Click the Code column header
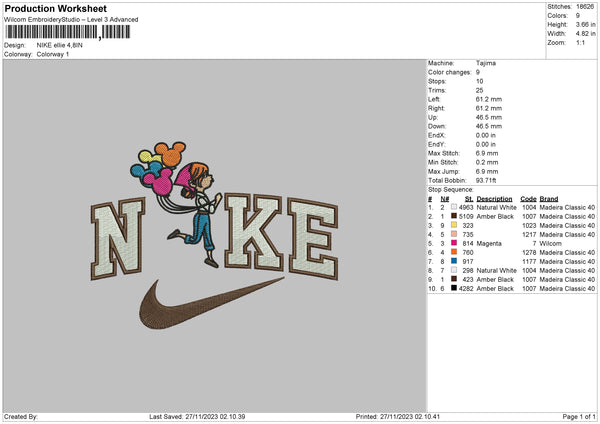This screenshot has width=600, height=424. (528, 199)
